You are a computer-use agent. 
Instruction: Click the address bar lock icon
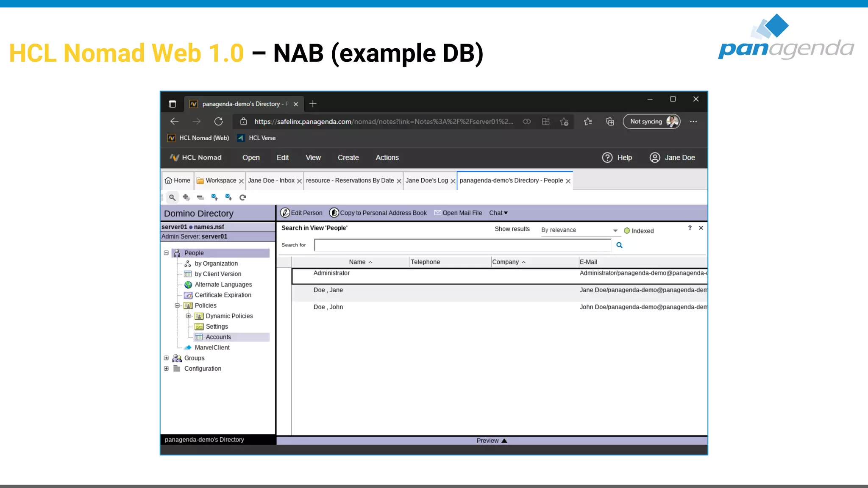[x=243, y=122]
